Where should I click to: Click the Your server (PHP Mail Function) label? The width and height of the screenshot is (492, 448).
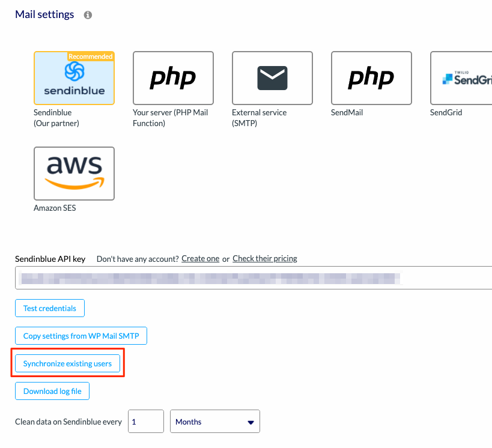(171, 118)
